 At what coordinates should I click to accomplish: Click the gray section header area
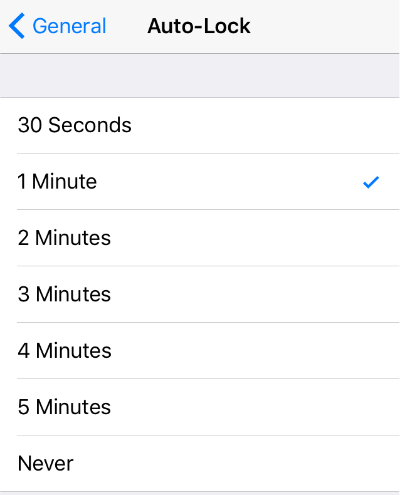200,76
